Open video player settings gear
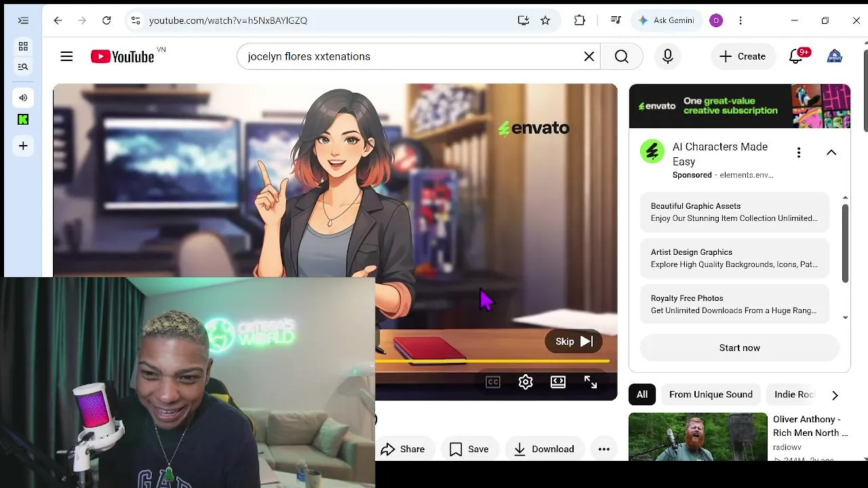Screen dimensions: 868x488 (526, 382)
